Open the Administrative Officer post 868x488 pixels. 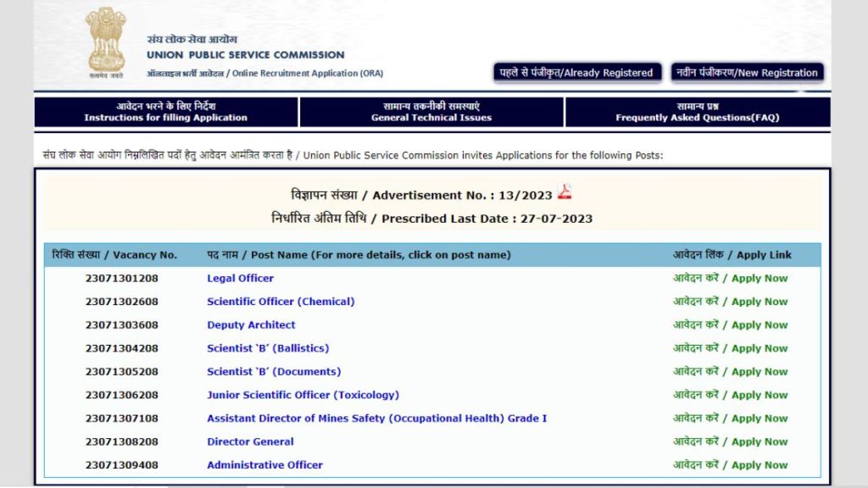point(264,465)
